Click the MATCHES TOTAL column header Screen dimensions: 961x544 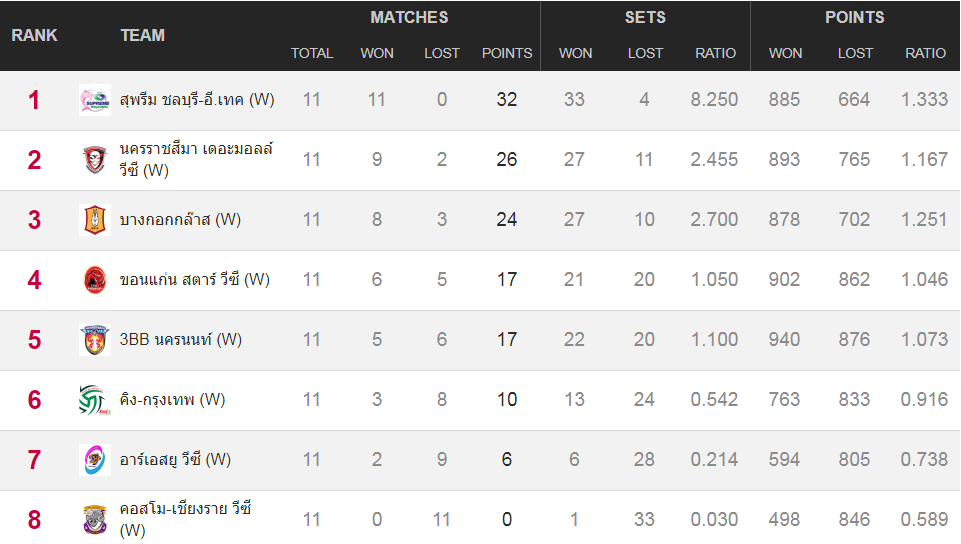[312, 53]
